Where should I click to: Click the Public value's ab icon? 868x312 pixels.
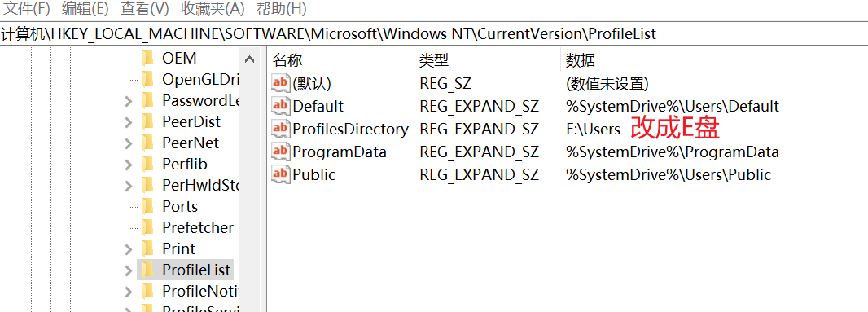[x=281, y=174]
